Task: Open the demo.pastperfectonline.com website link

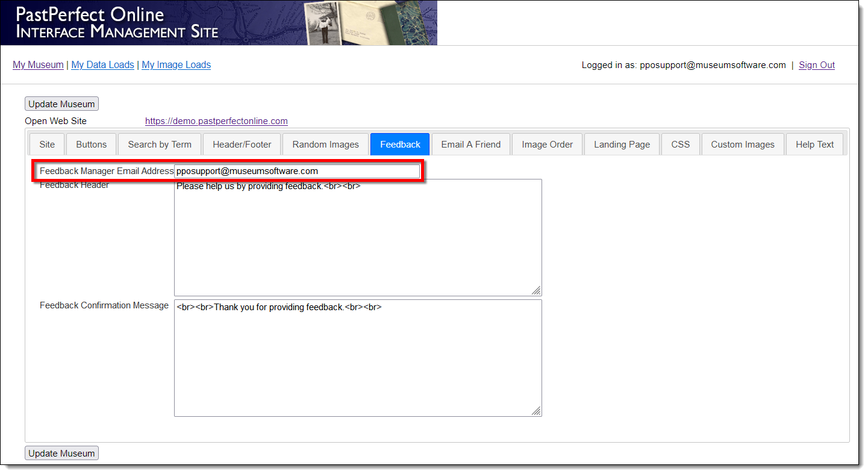Action: 216,121
